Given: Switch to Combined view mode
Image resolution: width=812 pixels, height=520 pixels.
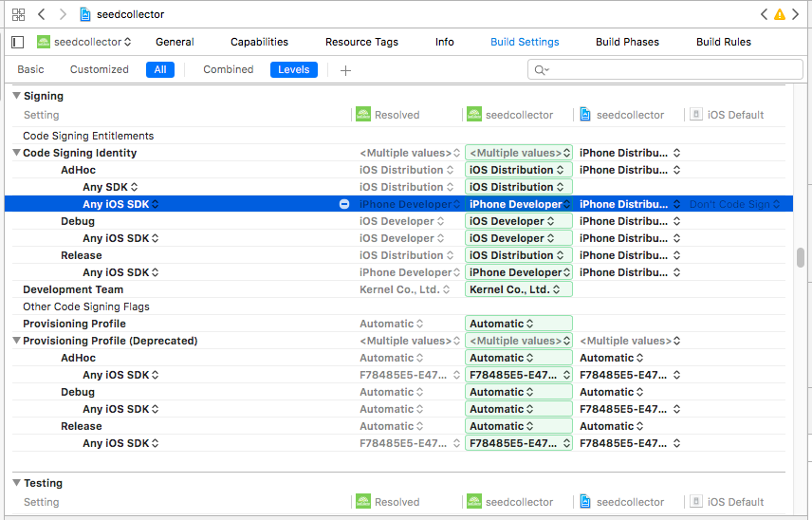Looking at the screenshot, I should tap(229, 69).
